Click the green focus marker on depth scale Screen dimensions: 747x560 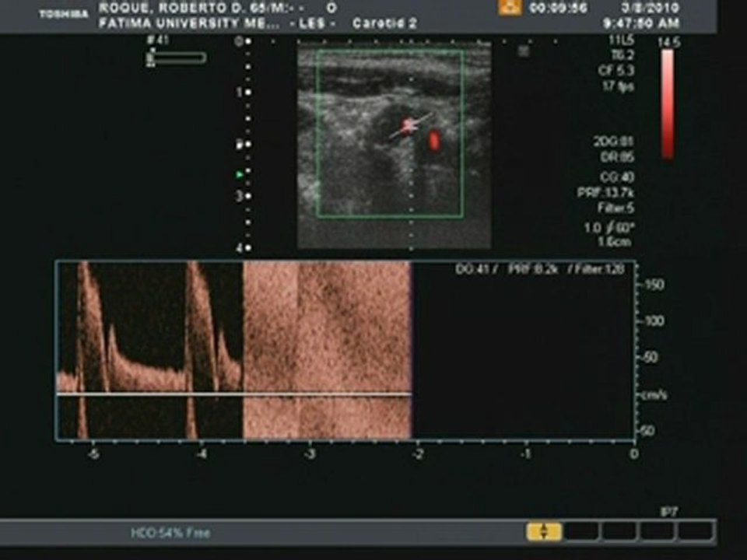pos(240,175)
